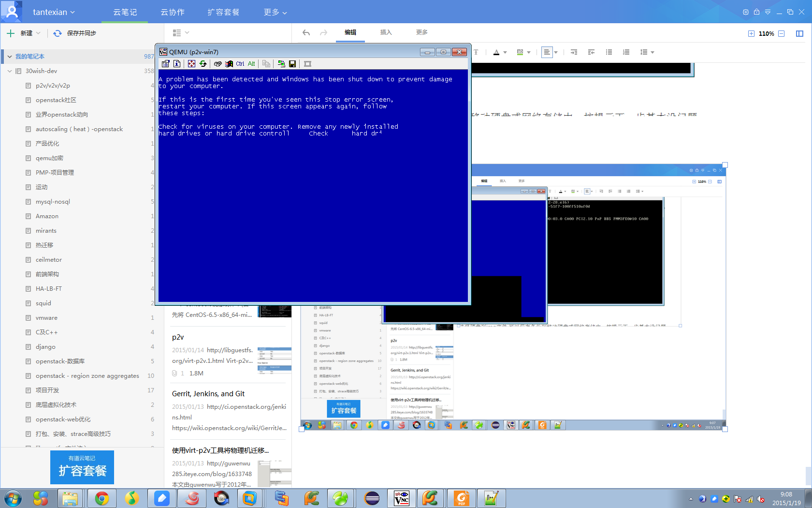This screenshot has width=812, height=508.
Task: Open new connection in VNC toolbar
Action: click(281, 64)
